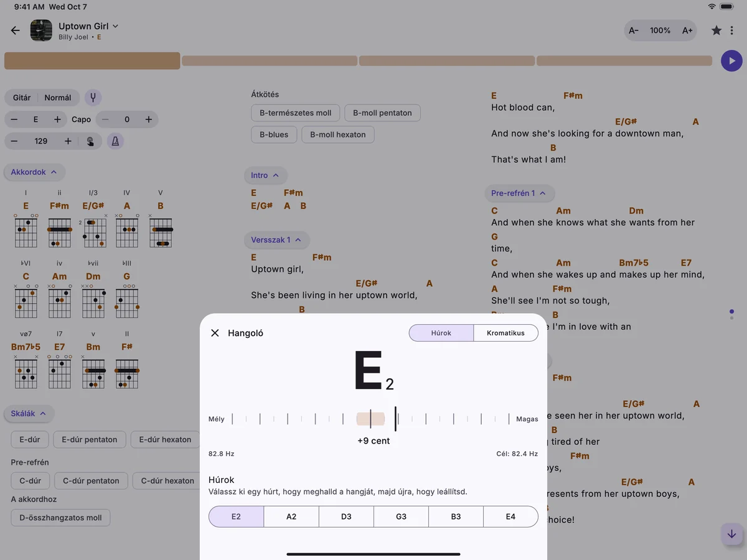Screen dimensions: 747x560
Task: Open the three-dot more options menu
Action: pos(732,30)
